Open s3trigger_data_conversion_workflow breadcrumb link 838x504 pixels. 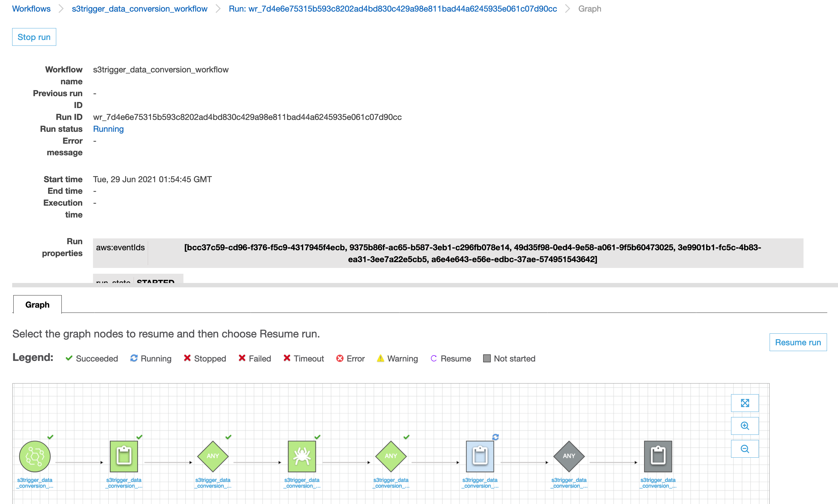coord(139,9)
